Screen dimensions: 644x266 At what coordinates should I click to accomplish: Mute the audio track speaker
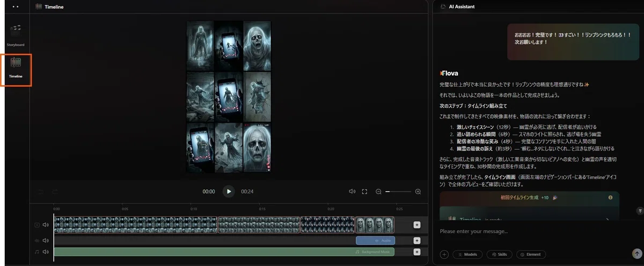(46, 241)
